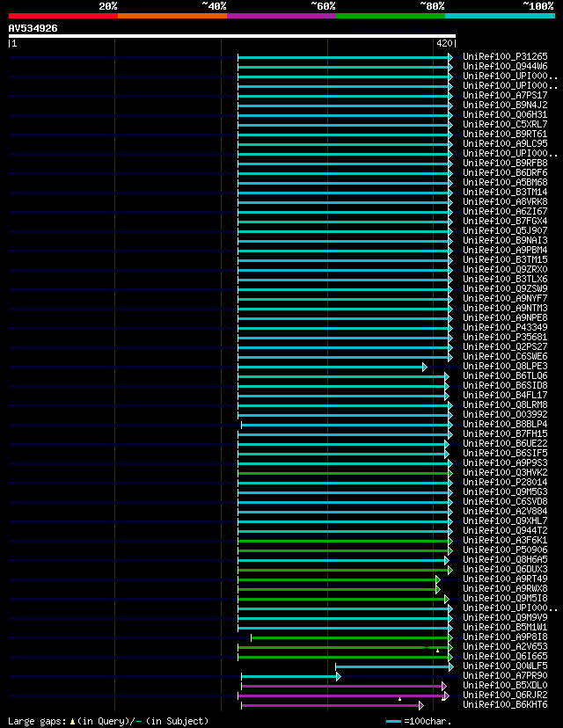Click the UniRef100_B6KHT6 purple alignment arrowhead
The height and width of the screenshot is (728, 563).
420,706
